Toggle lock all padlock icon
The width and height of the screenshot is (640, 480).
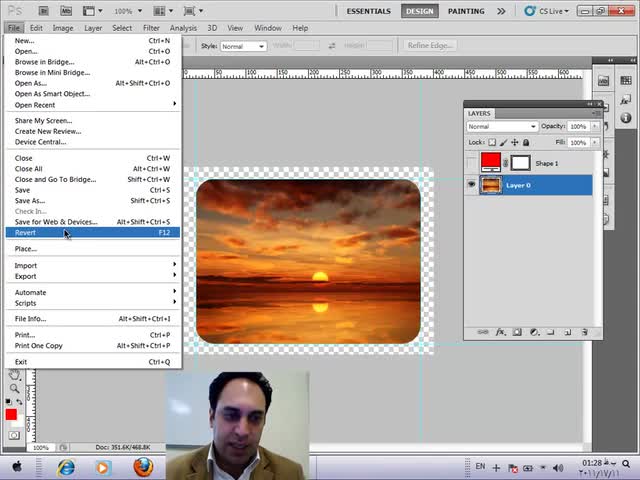526,142
